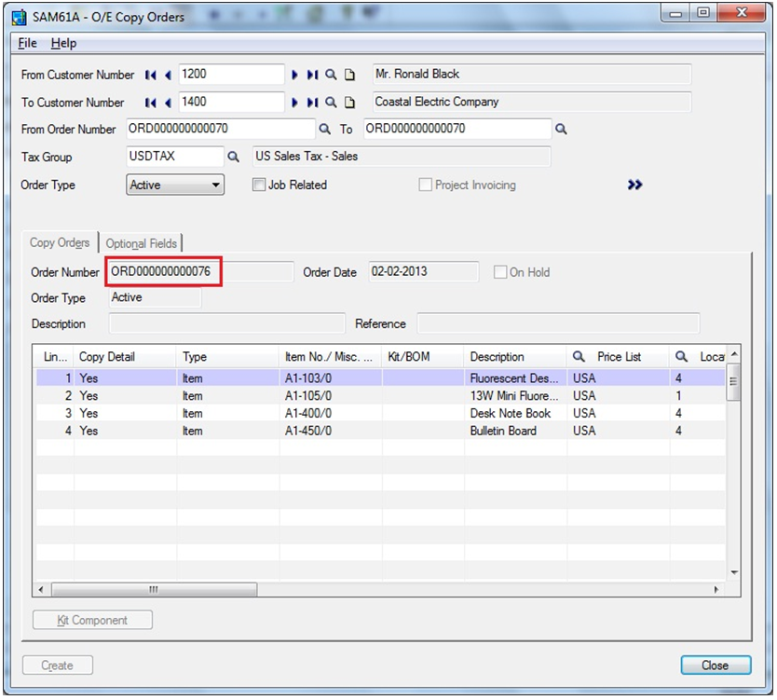
Task: Click the double-arrow go button
Action: [x=634, y=185]
